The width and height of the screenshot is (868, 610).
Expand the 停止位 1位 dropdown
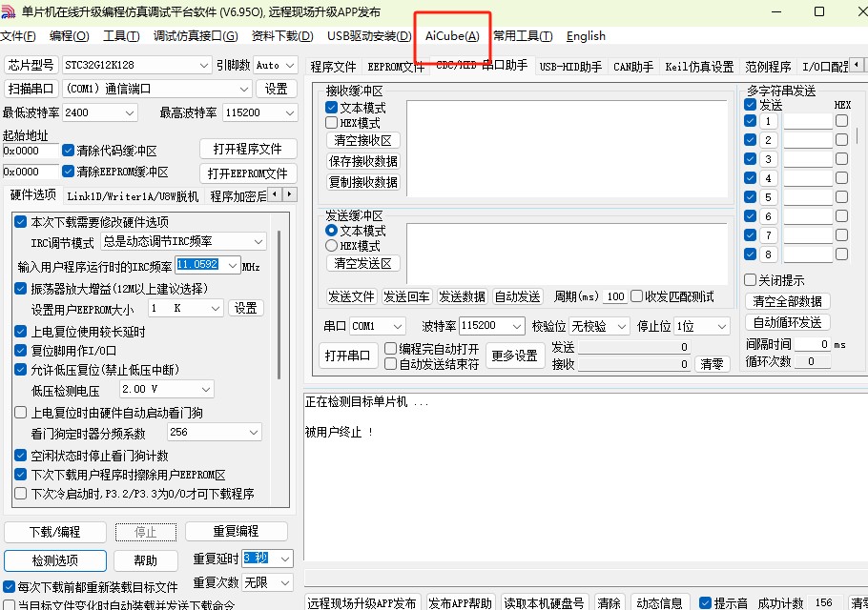click(722, 326)
